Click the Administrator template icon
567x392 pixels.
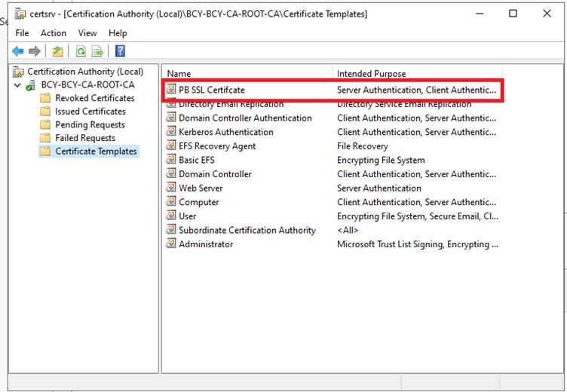click(172, 244)
